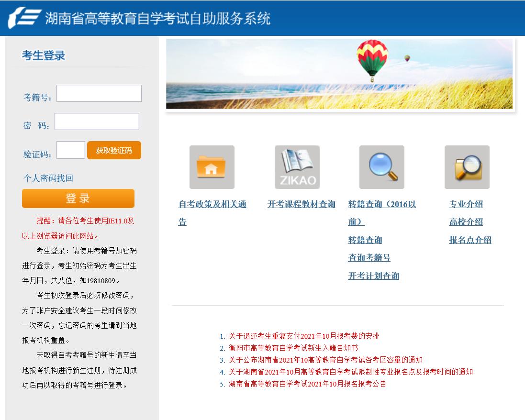Open the 2021年10月报考费退还安排 notice
This screenshot has height=420, width=525.
(x=301, y=336)
